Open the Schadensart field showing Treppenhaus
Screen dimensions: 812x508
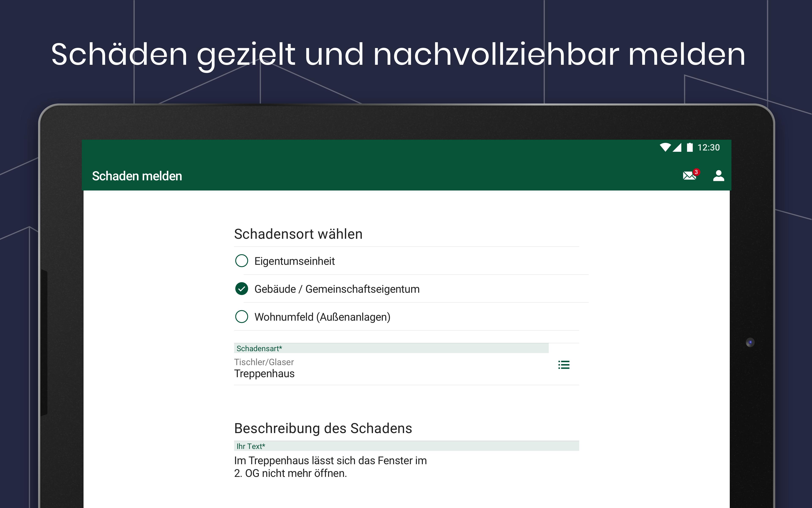(407, 364)
